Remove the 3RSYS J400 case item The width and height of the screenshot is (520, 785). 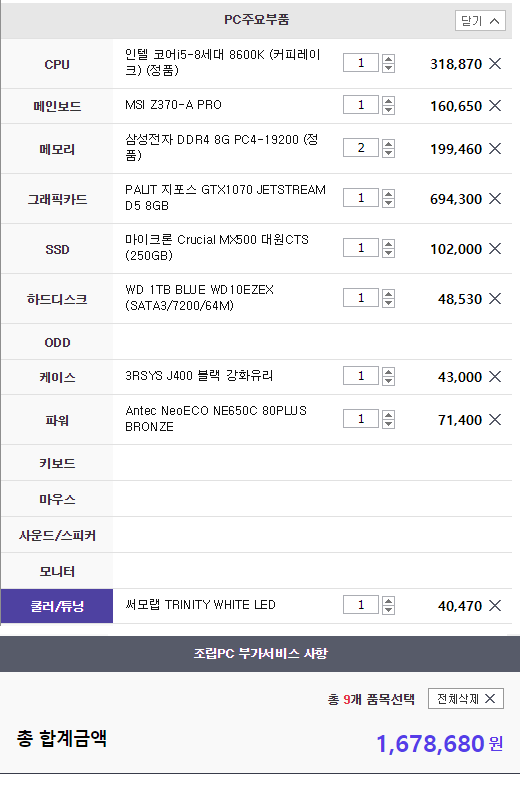(494, 376)
